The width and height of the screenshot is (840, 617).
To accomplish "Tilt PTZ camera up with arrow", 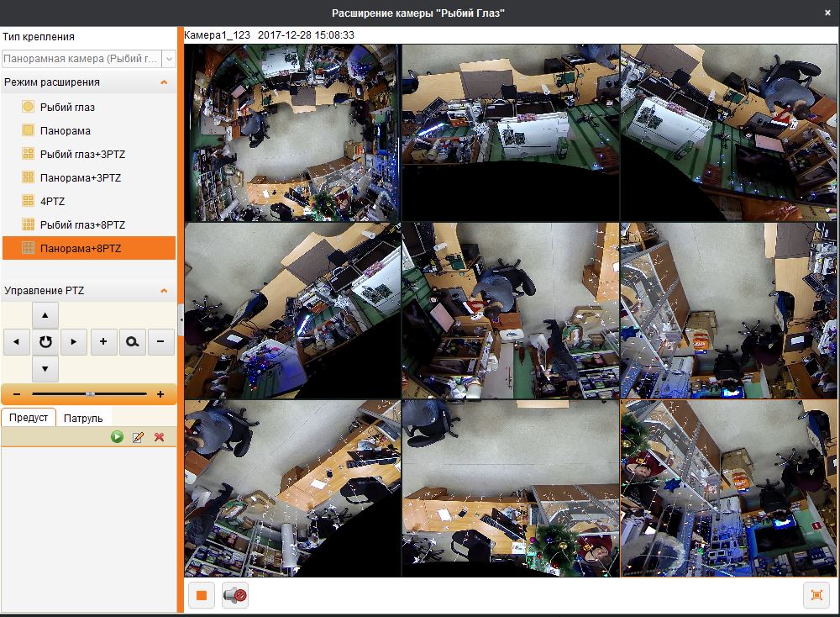I will point(45,315).
